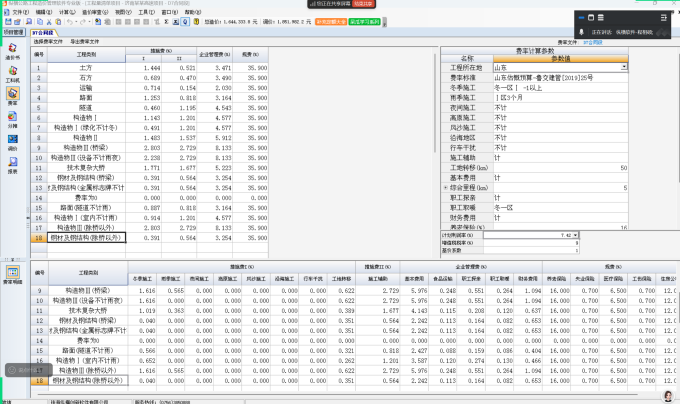Select 技术复杂大桥 row in upper table
The width and height of the screenshot is (680, 404).
[150, 168]
